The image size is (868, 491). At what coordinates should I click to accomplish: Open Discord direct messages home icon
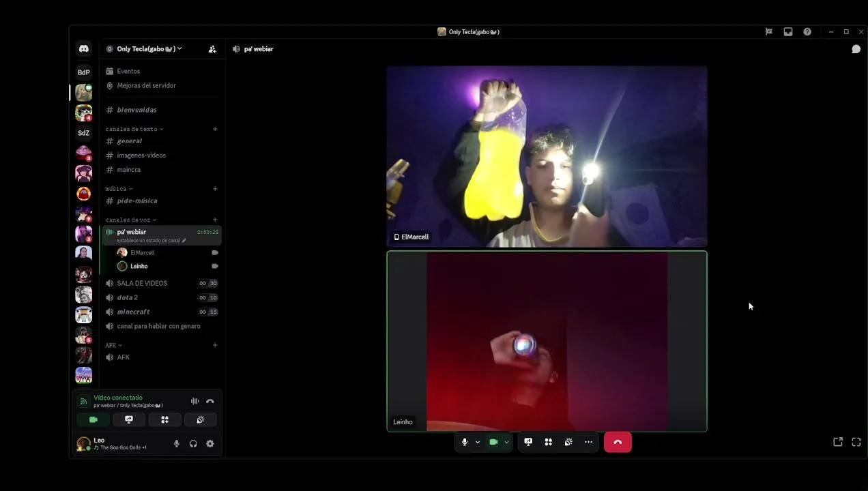coord(83,49)
